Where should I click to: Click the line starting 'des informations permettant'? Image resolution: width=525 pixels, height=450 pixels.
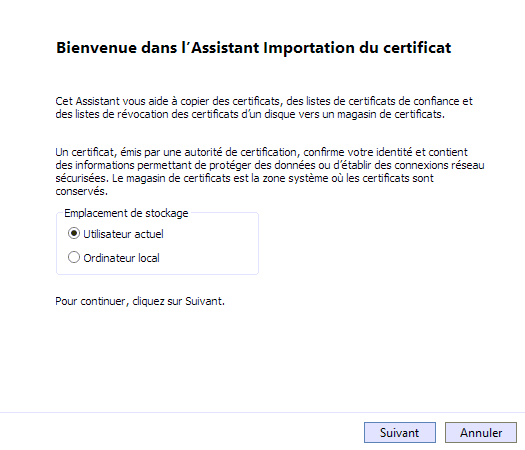point(270,165)
